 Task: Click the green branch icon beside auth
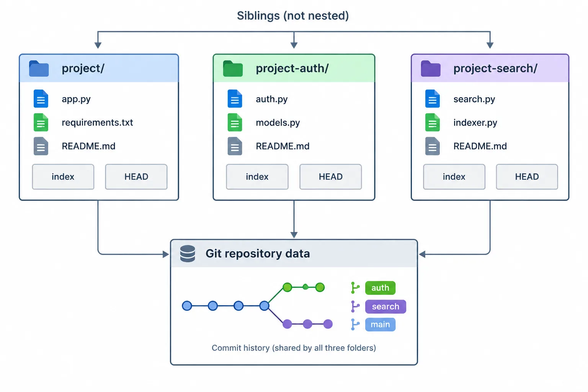[355, 287]
